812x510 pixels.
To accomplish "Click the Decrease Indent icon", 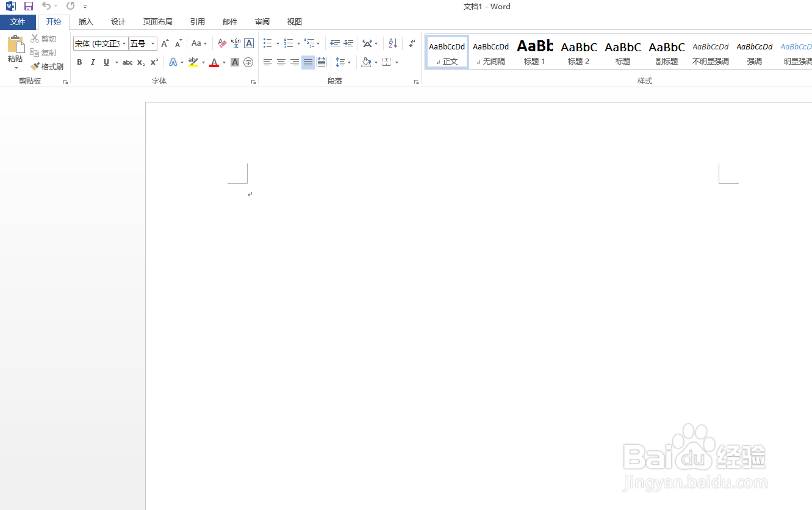I will pos(335,43).
